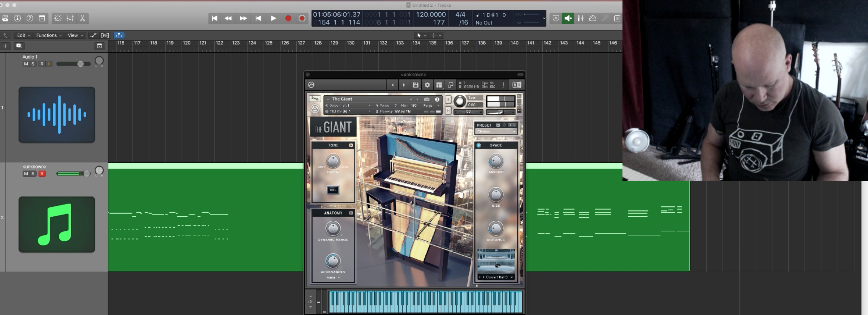This screenshot has width=868, height=315.
Task: Click the 120.0000 tempo value
Action: pyautogui.click(x=431, y=15)
